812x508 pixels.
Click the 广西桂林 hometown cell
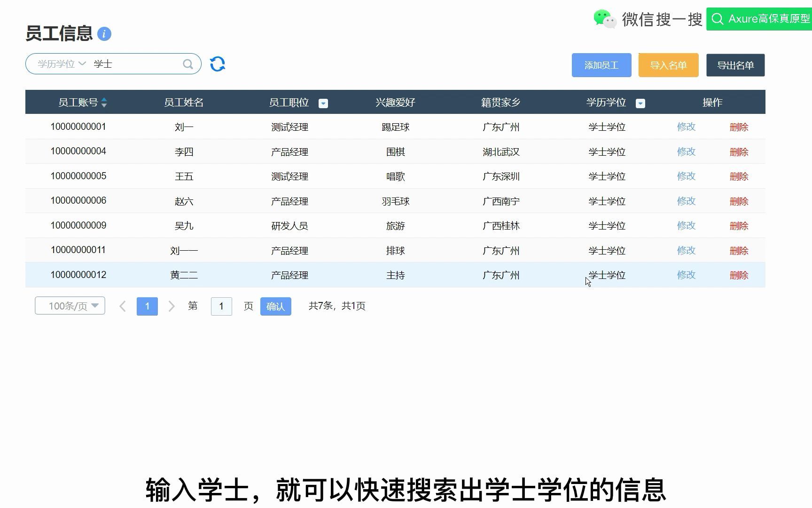coord(501,226)
